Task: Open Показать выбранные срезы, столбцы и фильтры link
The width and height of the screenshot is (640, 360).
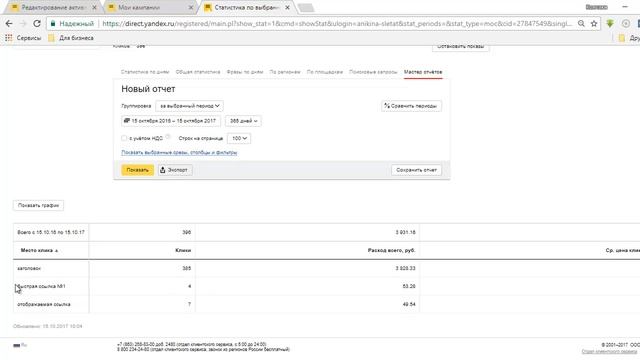Action: [179, 153]
